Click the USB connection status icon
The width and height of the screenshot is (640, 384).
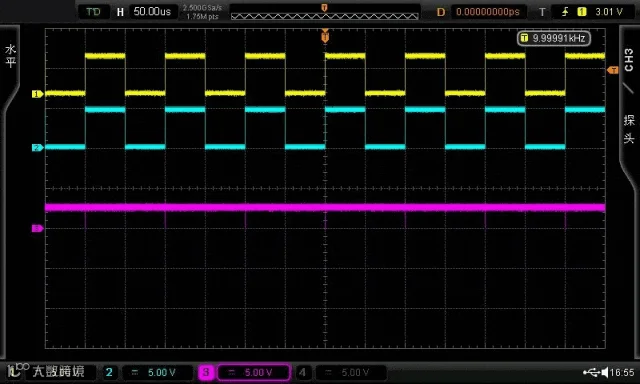coord(591,372)
